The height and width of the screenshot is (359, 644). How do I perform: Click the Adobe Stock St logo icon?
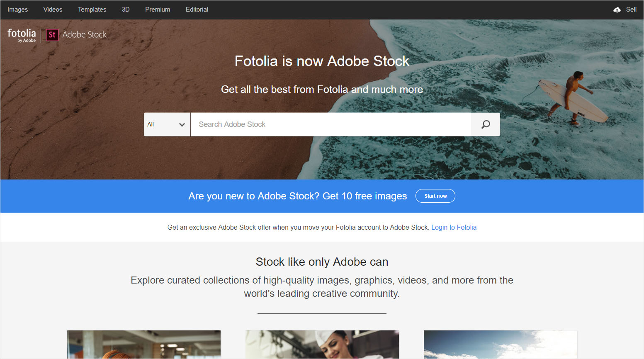pyautogui.click(x=52, y=35)
